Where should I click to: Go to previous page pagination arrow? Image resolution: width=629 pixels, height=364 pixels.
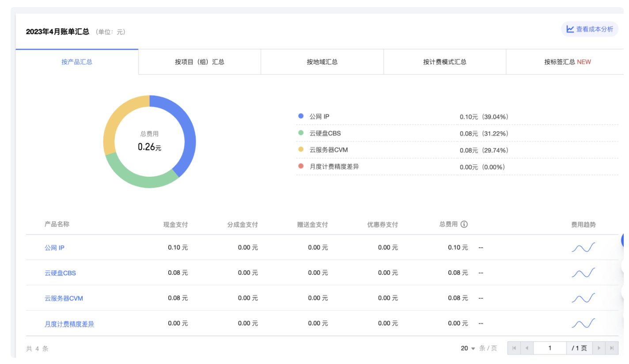coord(527,348)
